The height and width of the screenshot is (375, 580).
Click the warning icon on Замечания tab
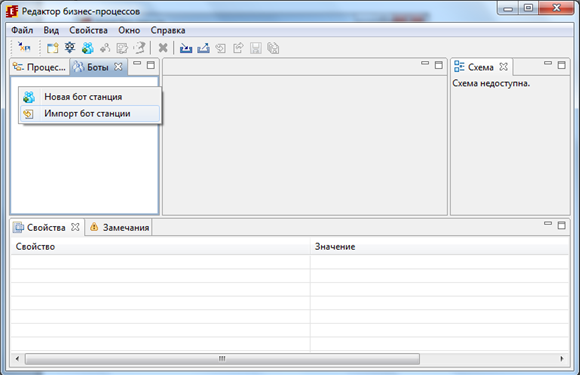pos(94,227)
